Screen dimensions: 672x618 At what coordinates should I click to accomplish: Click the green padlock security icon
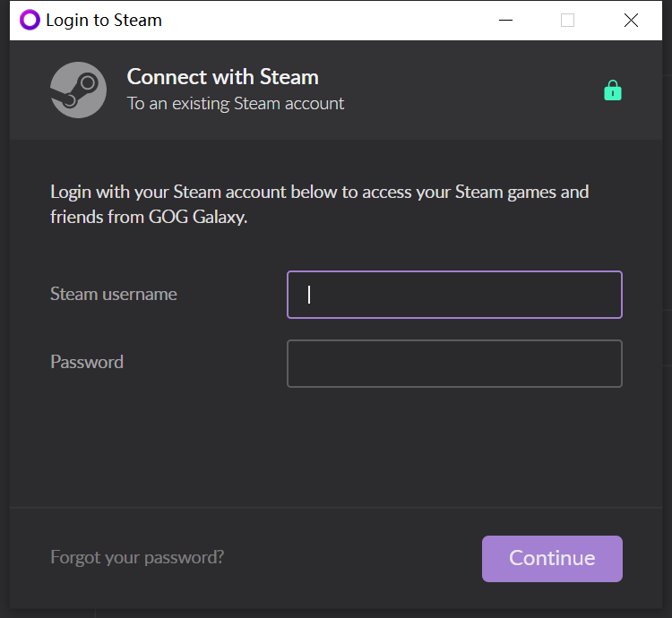(613, 90)
